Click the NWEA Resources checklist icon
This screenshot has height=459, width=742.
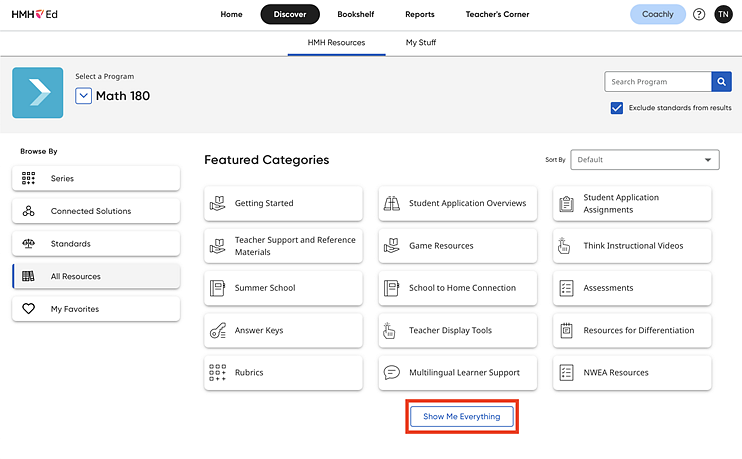click(x=566, y=372)
